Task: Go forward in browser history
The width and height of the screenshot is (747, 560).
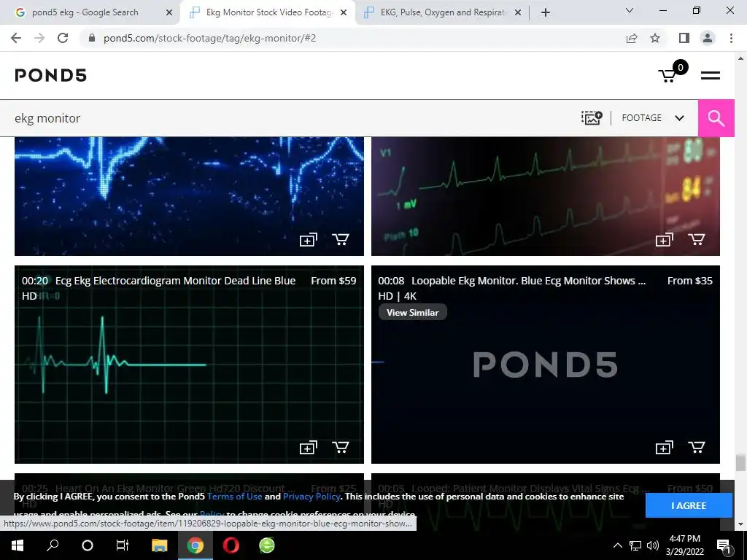Action: tap(39, 38)
